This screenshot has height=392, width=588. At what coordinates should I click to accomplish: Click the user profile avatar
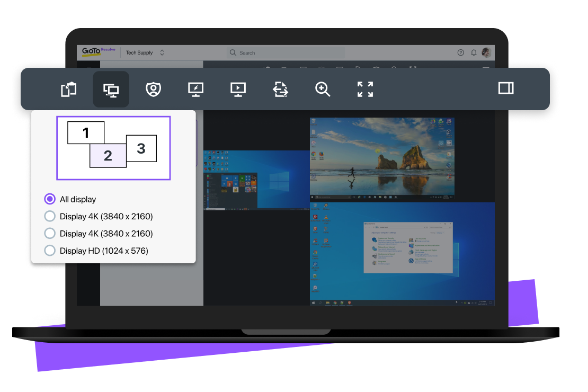486,52
